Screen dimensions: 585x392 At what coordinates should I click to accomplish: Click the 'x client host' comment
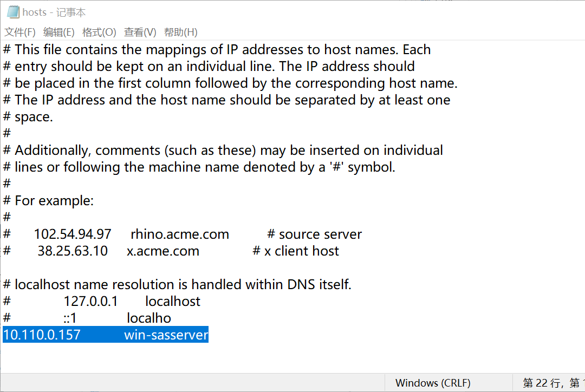296,251
